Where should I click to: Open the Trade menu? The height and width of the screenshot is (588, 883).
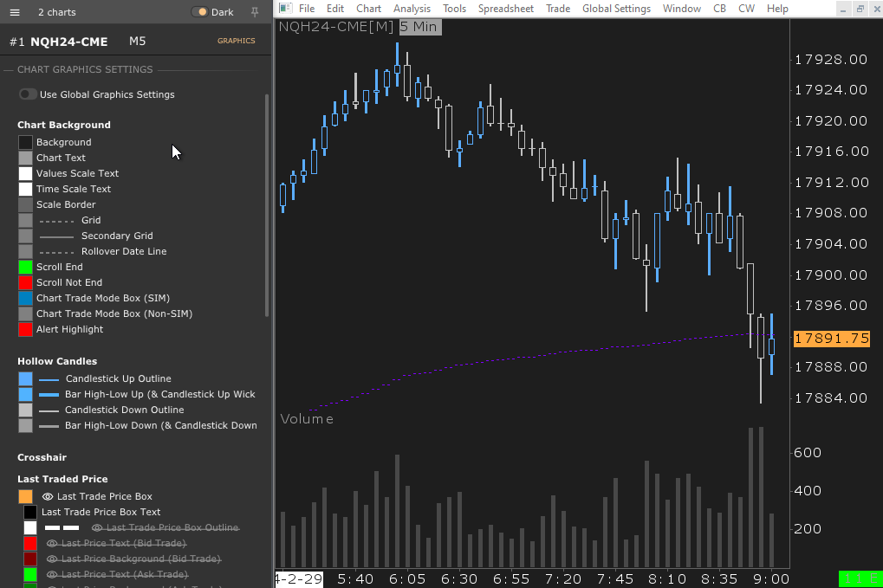558,9
